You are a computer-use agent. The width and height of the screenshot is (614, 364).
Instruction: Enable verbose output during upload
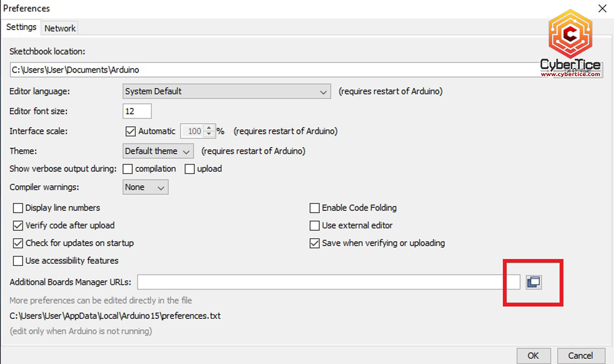190,169
